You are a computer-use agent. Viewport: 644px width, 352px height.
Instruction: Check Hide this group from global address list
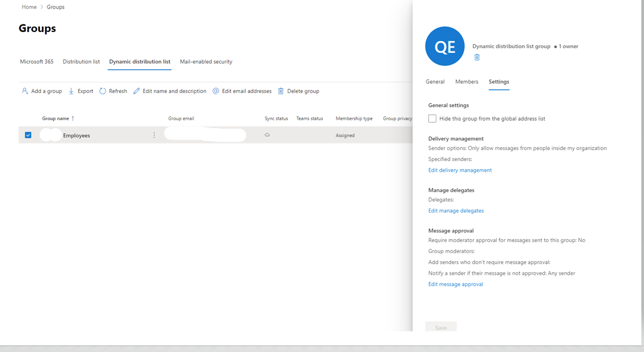point(432,119)
